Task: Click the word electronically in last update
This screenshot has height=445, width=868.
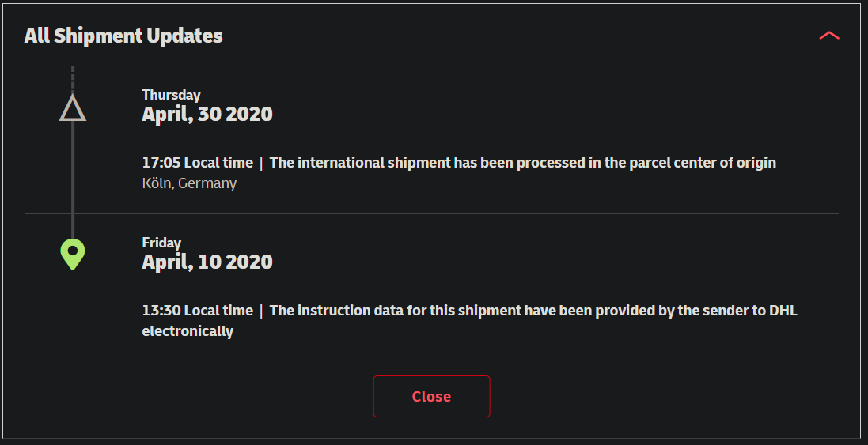Action: 188,331
